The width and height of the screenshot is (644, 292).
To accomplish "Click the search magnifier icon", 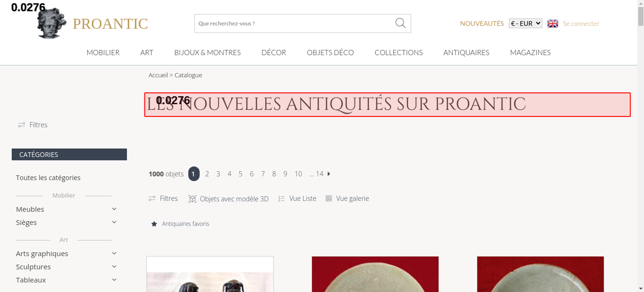I will pyautogui.click(x=400, y=23).
